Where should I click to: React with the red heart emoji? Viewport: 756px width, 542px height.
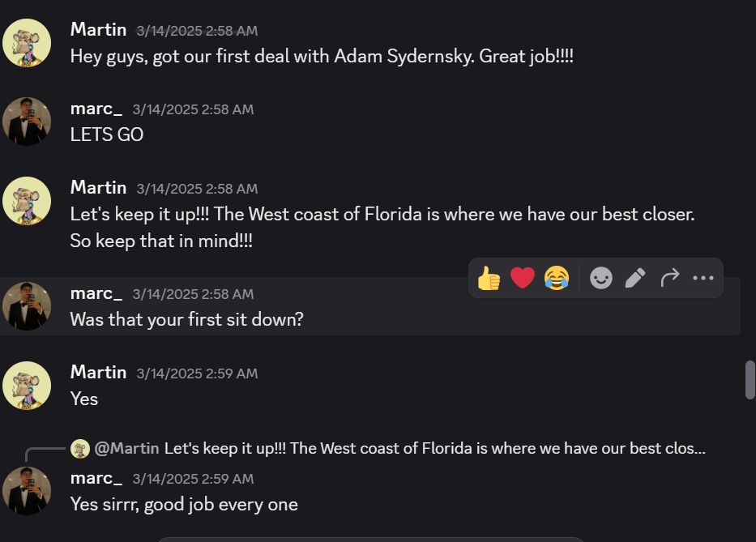tap(523, 279)
